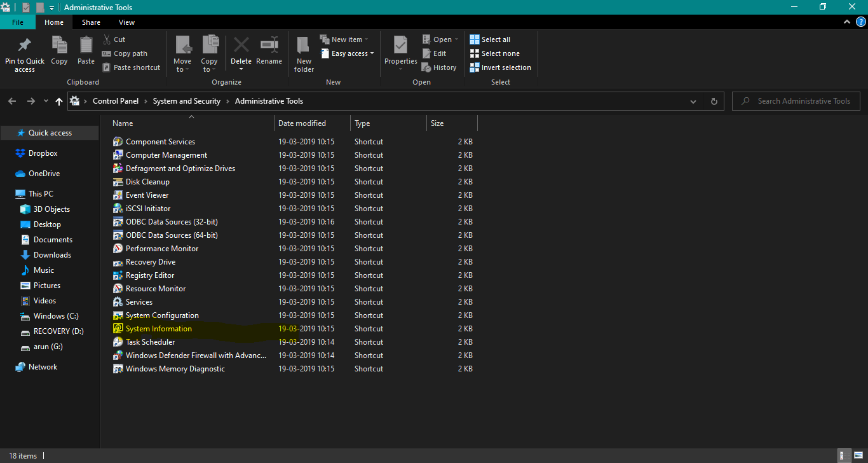Screen dimensions: 868x463
Task: Open Registry Editor
Action: click(x=149, y=275)
